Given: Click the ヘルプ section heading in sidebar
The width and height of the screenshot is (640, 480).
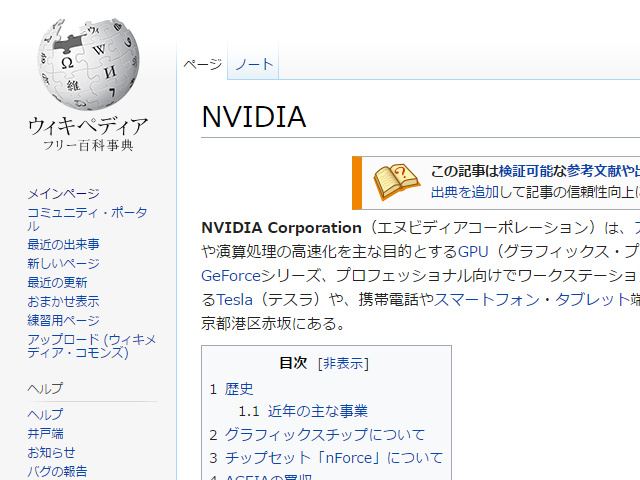Looking at the screenshot, I should click(x=45, y=388).
